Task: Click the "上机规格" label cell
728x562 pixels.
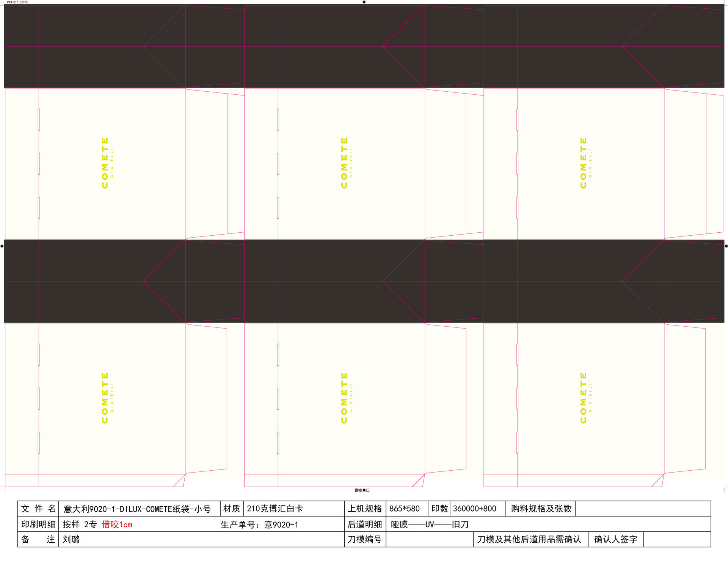Action: (365, 509)
